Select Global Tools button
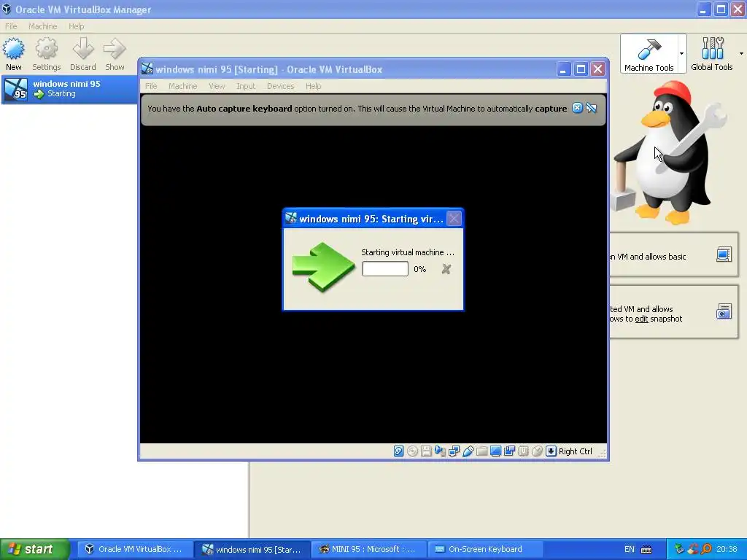The image size is (747, 560). (x=712, y=54)
